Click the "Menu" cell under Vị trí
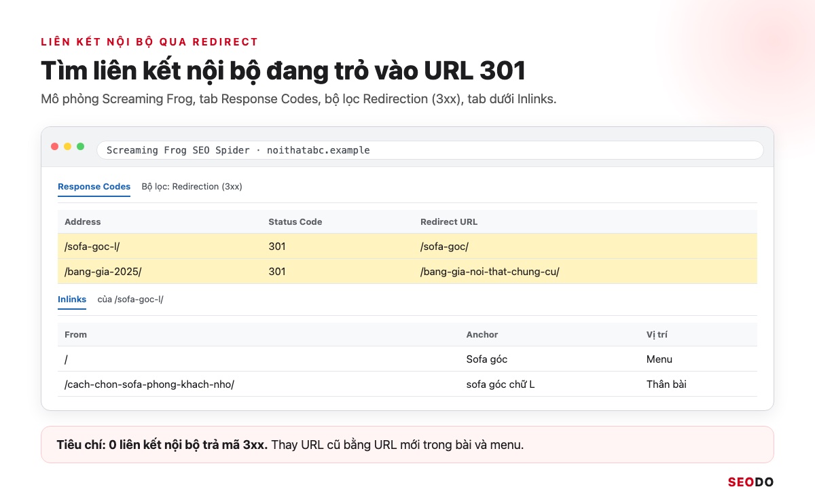 659,359
